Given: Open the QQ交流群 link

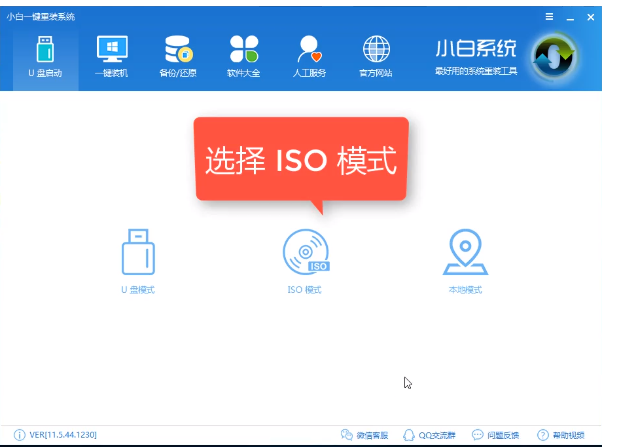Looking at the screenshot, I should (429, 435).
